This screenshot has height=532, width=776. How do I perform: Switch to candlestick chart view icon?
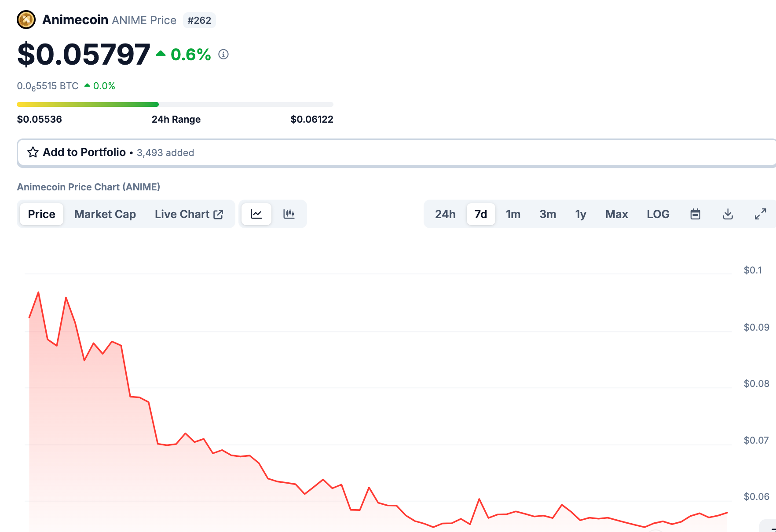(289, 214)
